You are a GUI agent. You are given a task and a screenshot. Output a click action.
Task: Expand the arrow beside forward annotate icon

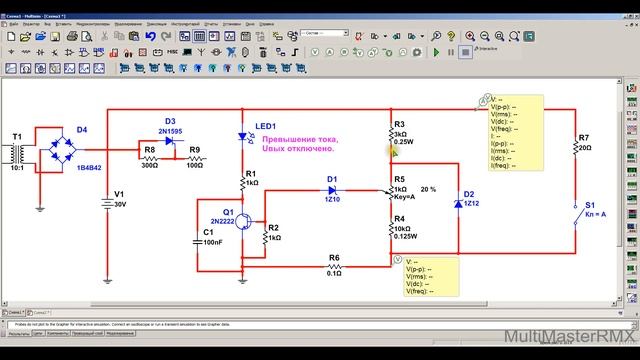tap(422, 37)
